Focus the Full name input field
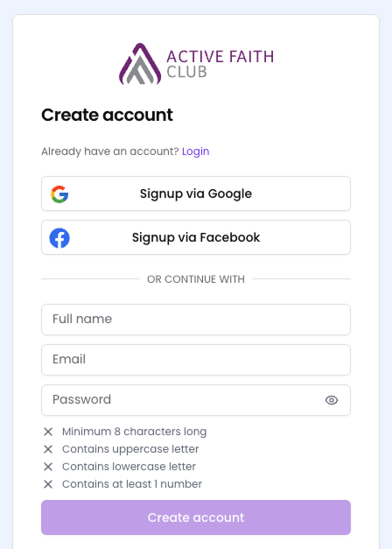Screen dimensions: 392x549 tap(196, 320)
